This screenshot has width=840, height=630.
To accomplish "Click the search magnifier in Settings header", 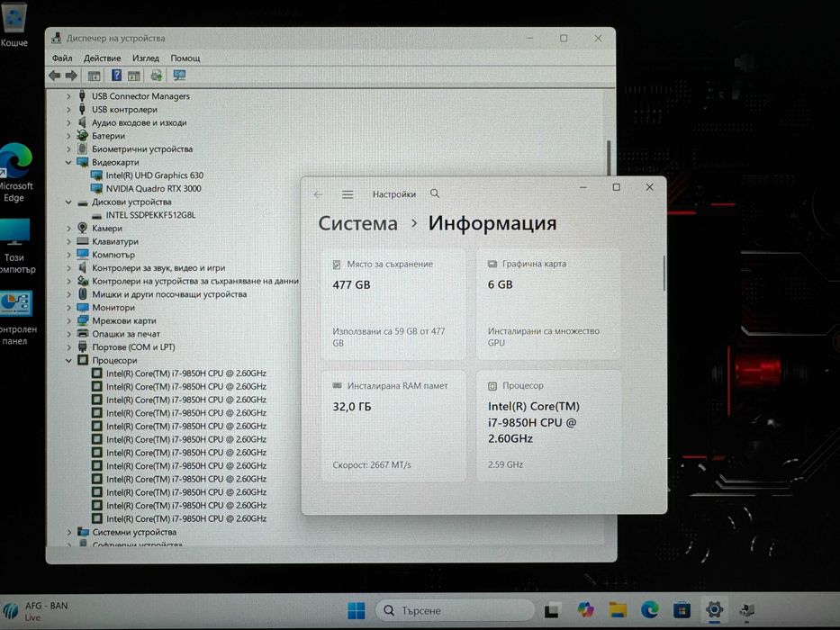I will pyautogui.click(x=435, y=193).
